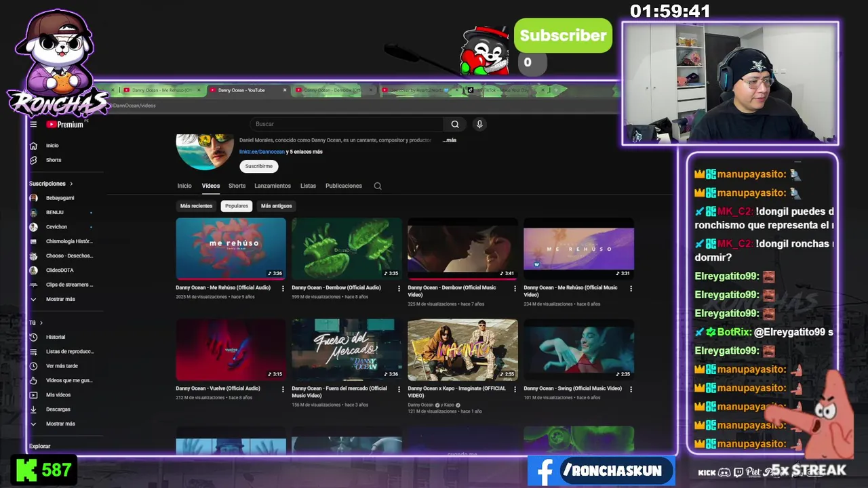Close the Danny Ocean - YouTube tab

pos(285,90)
